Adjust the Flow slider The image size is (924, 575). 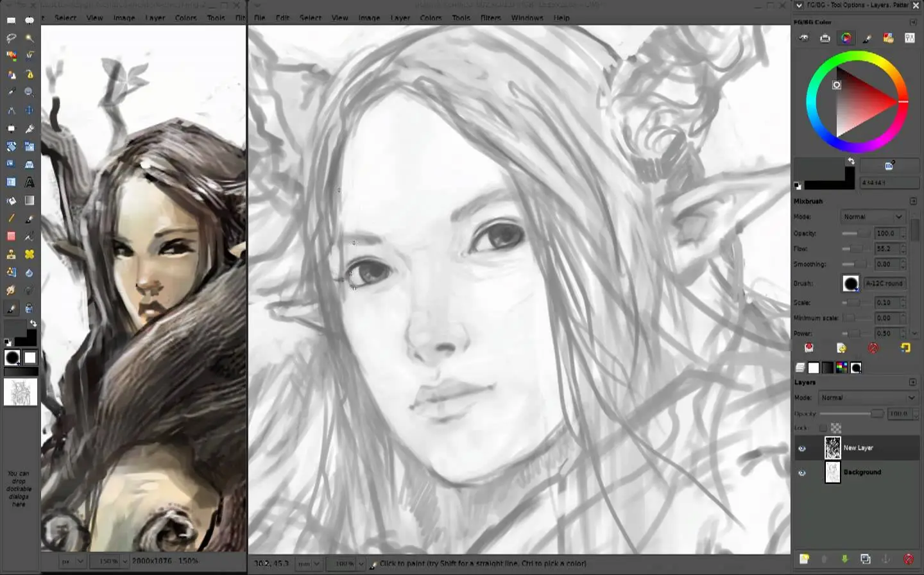856,249
